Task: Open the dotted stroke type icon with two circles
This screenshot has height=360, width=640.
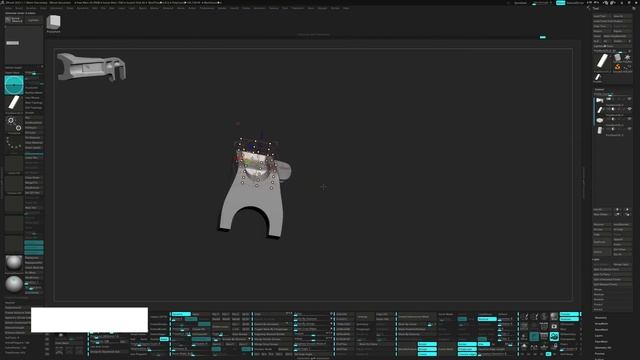Action: pos(14,124)
